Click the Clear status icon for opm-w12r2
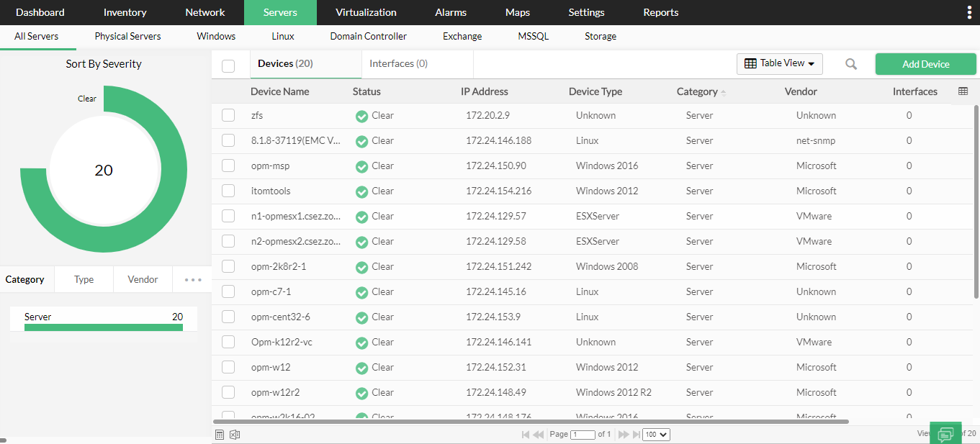The image size is (980, 444). pos(362,393)
